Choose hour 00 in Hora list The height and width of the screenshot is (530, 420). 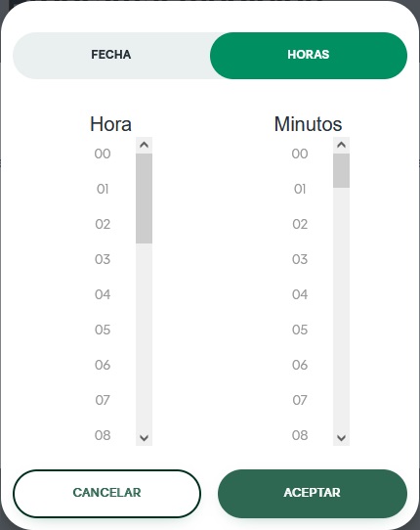[103, 154]
